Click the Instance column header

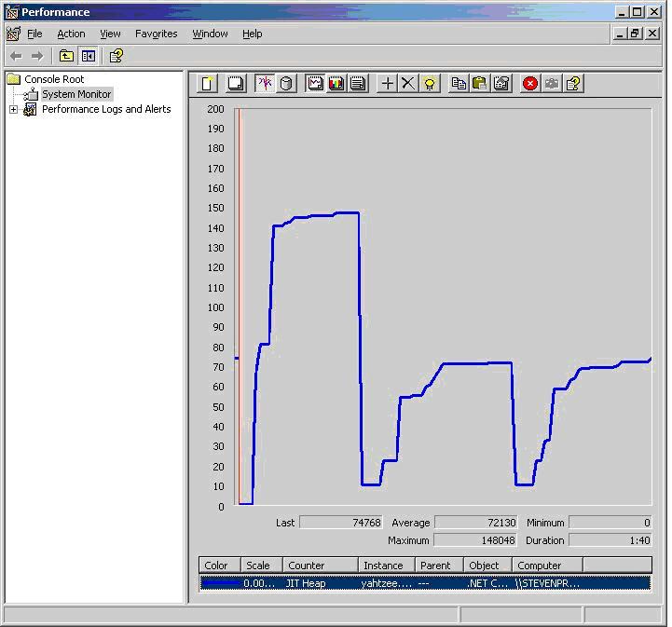387,566
